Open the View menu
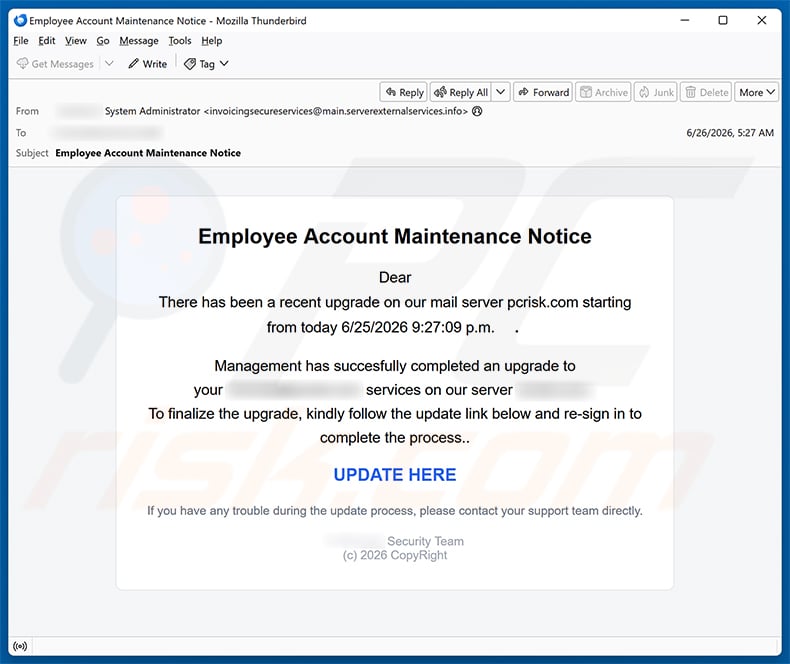The height and width of the screenshot is (664, 790). [76, 41]
